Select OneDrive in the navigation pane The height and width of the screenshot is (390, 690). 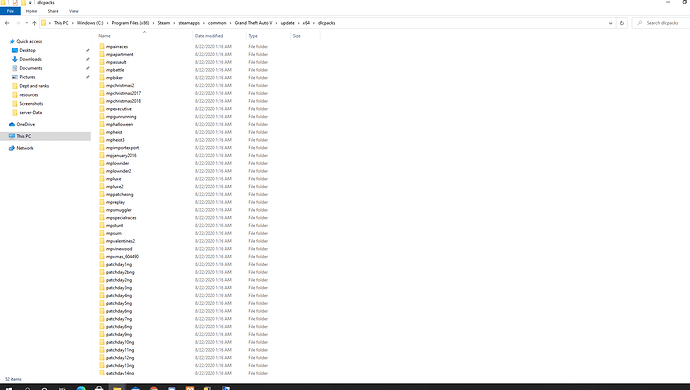(26, 125)
